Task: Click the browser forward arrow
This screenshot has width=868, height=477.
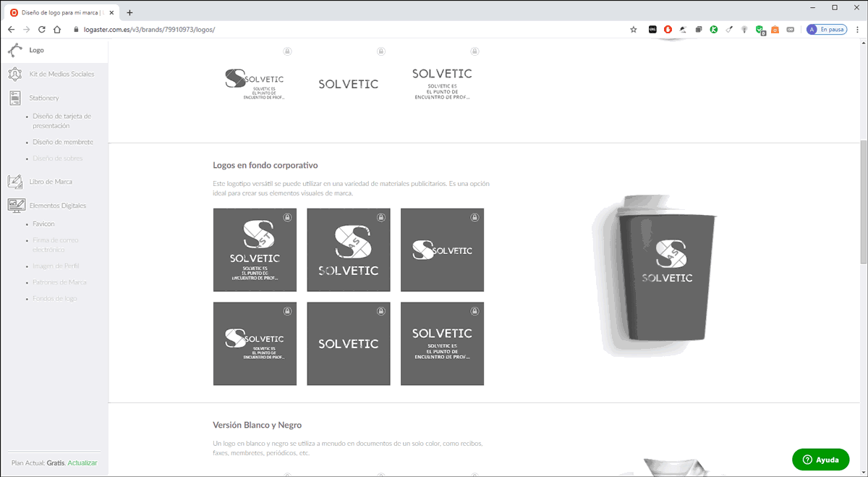Action: [x=26, y=30]
